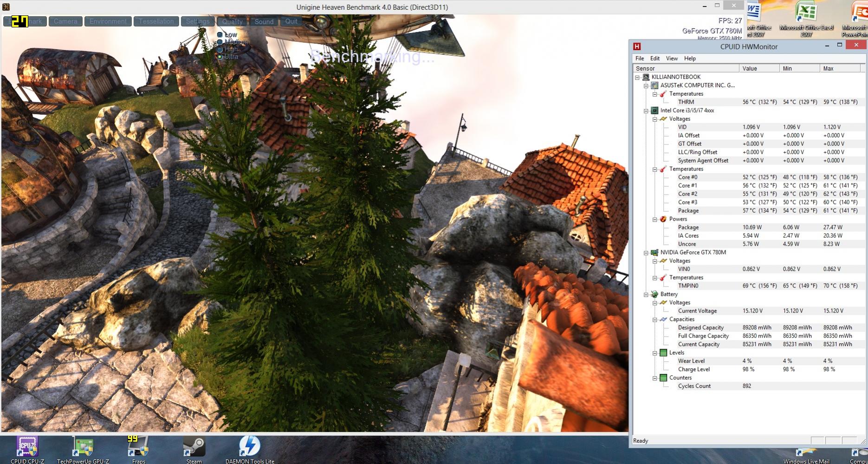This screenshot has height=464, width=868.
Task: Select Low quality radio option
Action: pyautogui.click(x=220, y=35)
